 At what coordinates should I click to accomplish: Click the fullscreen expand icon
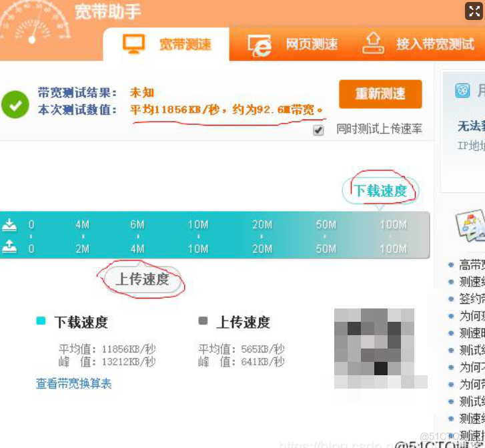474,11
